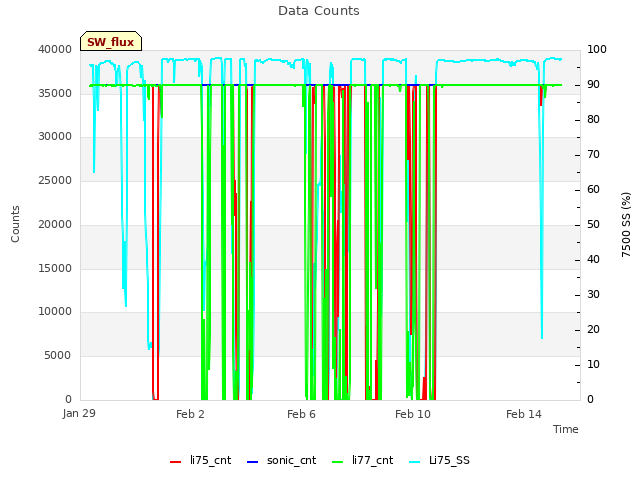Click the Feb 10 date tick label
Image resolution: width=640 pixels, height=480 pixels.
coord(413,414)
